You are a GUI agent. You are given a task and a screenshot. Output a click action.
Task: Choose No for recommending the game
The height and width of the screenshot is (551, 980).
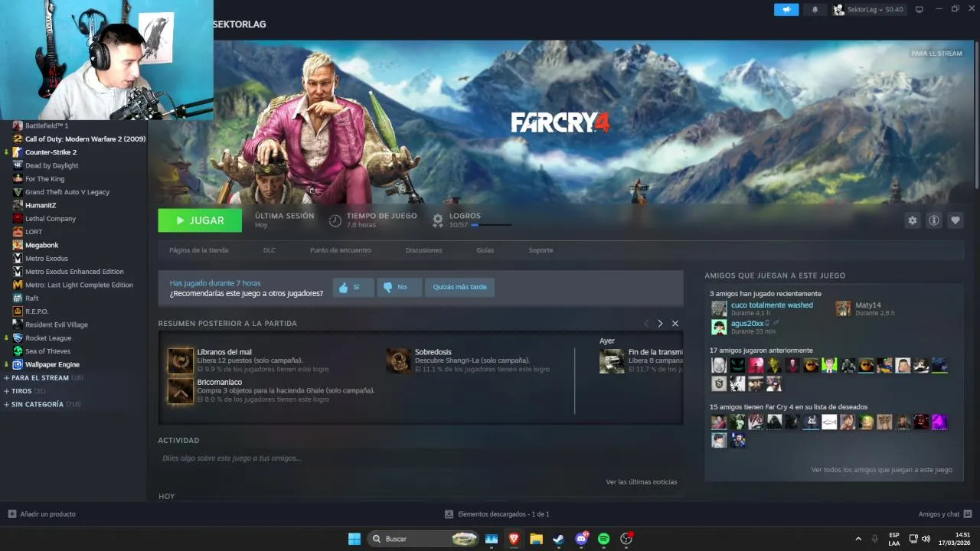[399, 287]
